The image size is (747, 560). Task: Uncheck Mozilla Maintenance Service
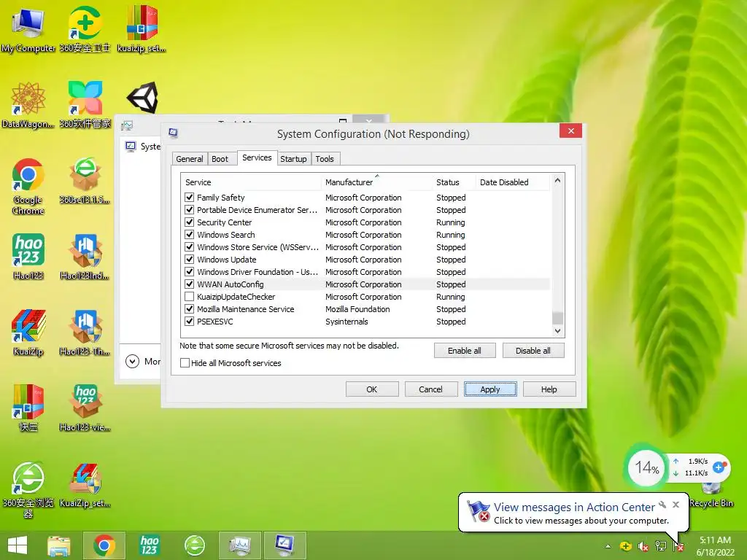click(189, 308)
